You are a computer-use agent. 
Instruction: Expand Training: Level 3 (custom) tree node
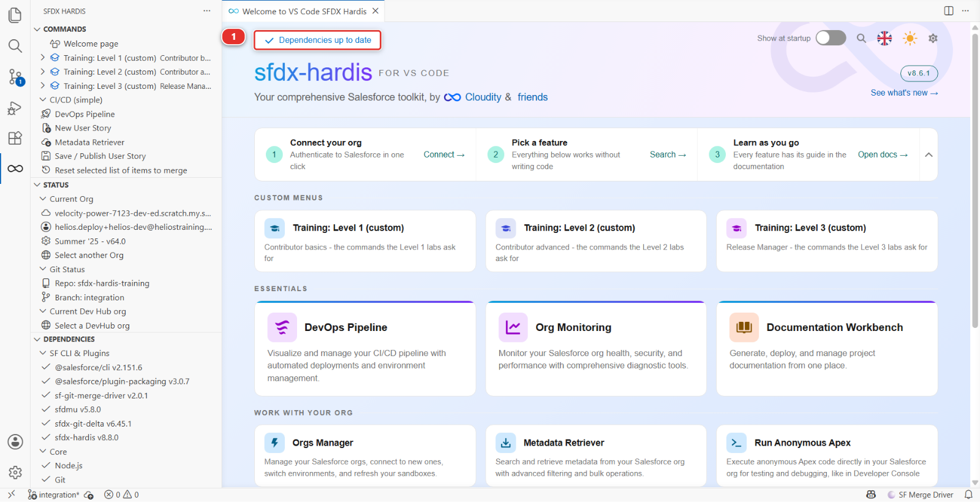tap(43, 86)
